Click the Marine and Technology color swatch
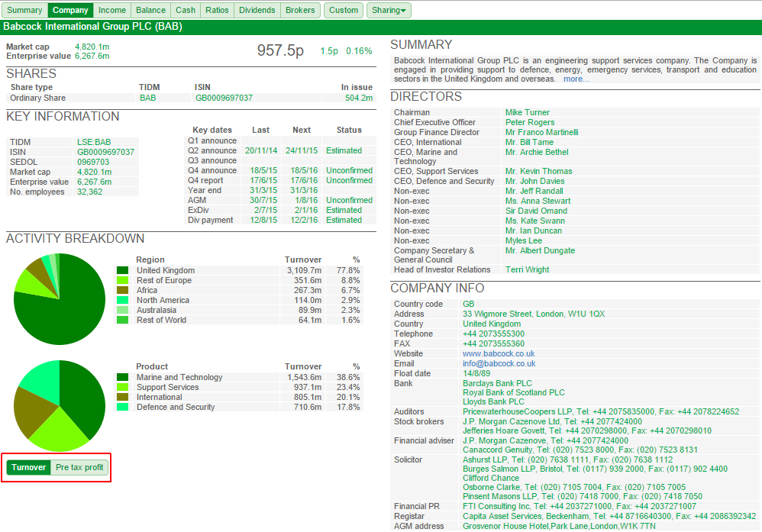The image size is (762, 532). (122, 377)
